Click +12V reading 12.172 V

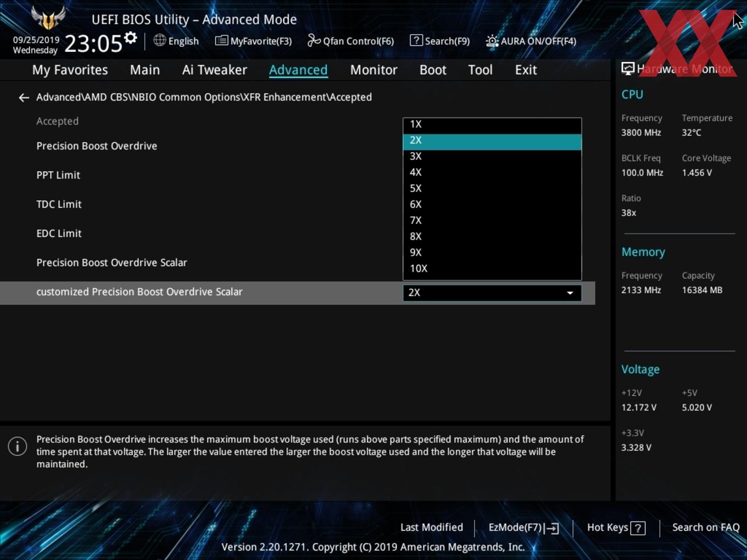639,408
